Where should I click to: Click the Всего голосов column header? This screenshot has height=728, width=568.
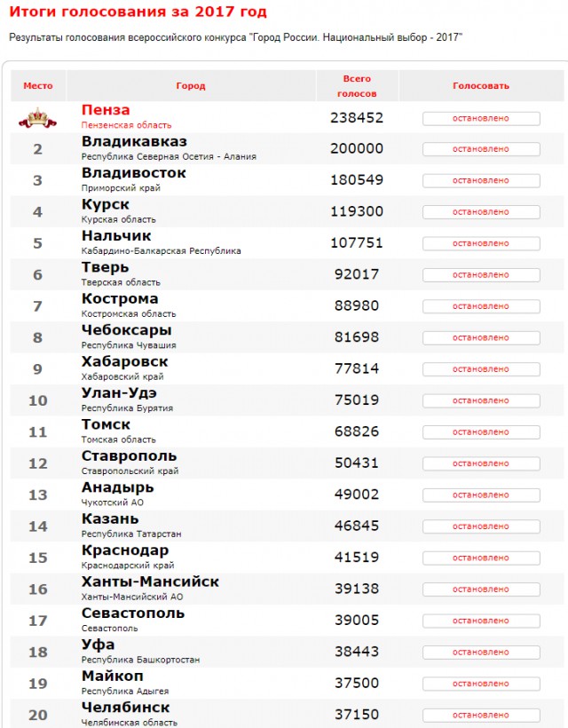pos(357,86)
